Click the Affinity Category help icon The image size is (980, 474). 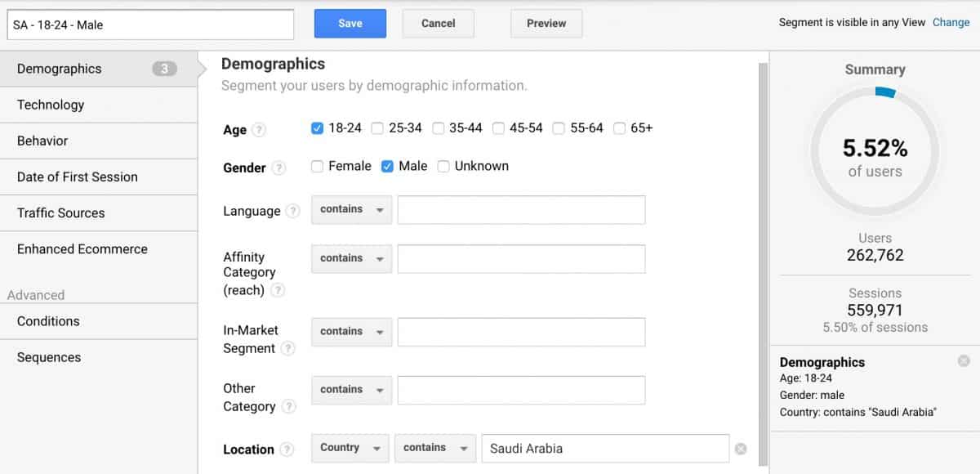pos(278,290)
